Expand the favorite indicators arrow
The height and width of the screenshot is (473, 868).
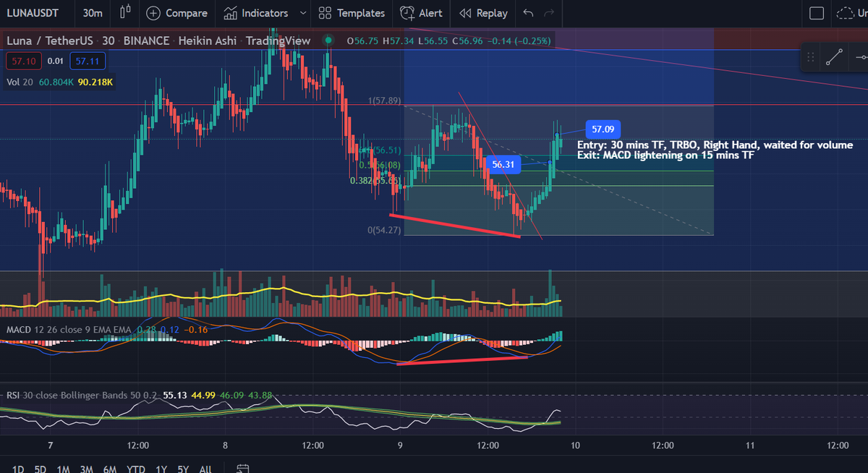click(302, 13)
